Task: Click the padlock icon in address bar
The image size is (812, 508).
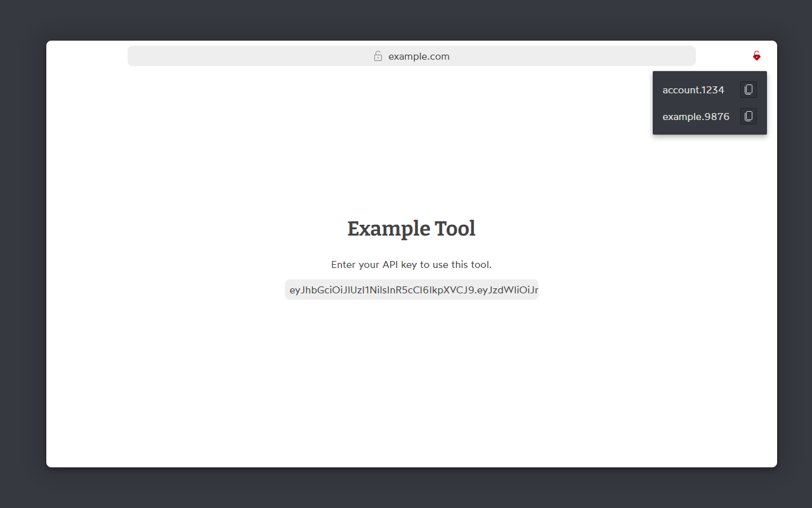Action: coord(378,56)
